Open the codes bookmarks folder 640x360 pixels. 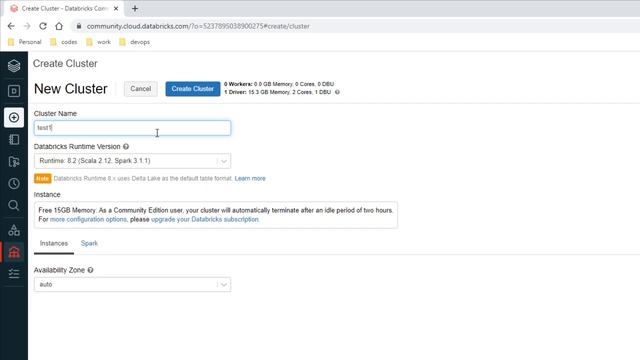pyautogui.click(x=64, y=42)
